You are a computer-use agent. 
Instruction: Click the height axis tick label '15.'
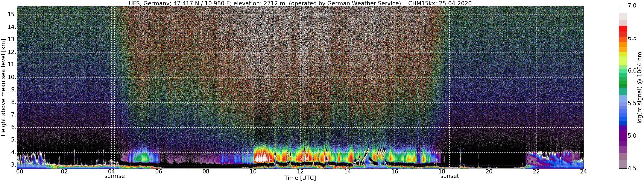point(12,15)
